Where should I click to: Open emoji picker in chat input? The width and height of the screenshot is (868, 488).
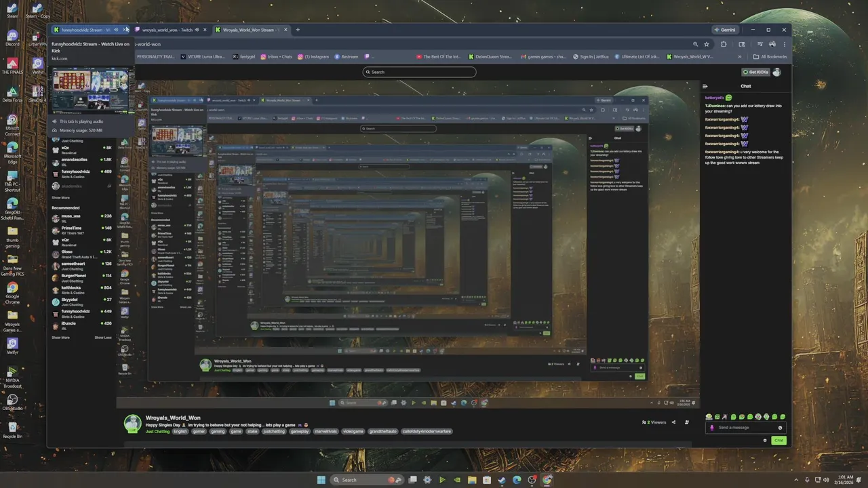pos(781,428)
